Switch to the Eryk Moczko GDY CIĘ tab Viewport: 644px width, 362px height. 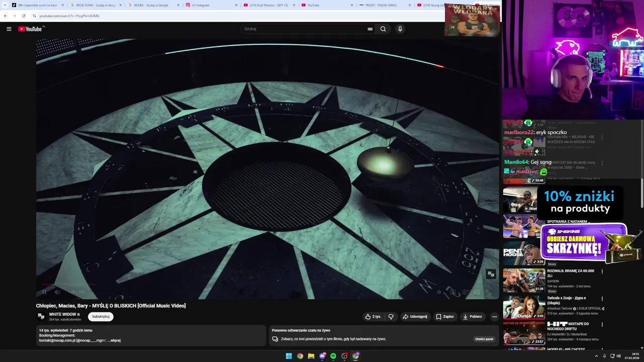[269, 5]
